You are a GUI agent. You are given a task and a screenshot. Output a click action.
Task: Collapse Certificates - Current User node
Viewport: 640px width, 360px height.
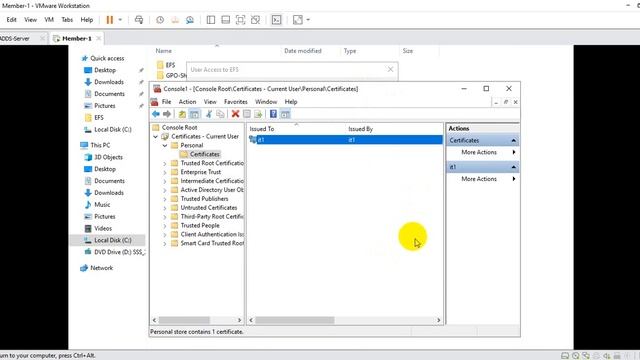pyautogui.click(x=156, y=137)
